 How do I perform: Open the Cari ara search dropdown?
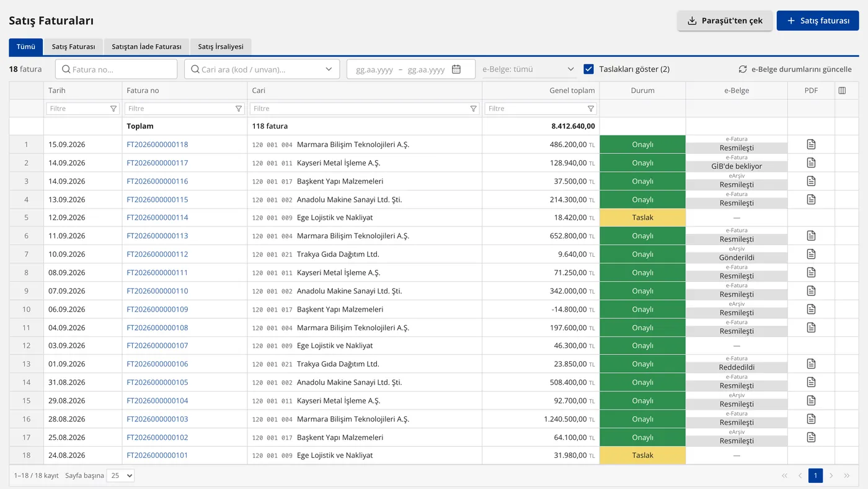pyautogui.click(x=329, y=70)
